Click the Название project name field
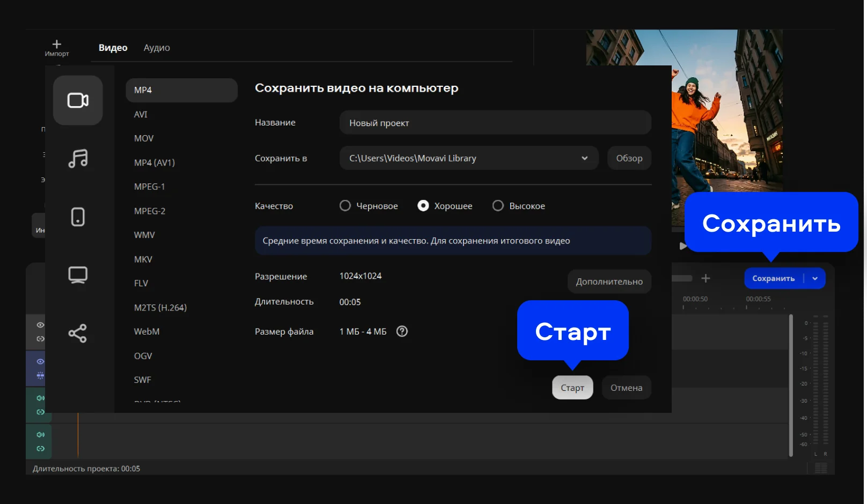The image size is (867, 504). 495,123
